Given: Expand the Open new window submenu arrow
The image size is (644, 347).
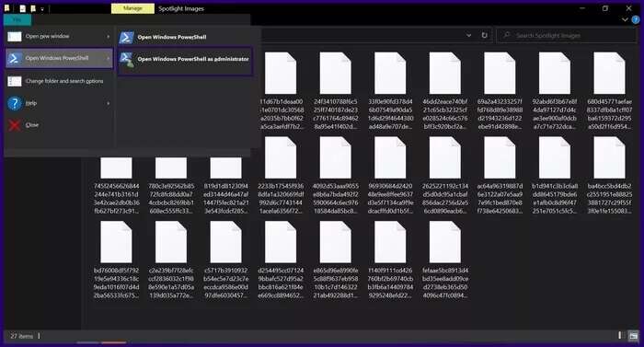Looking at the screenshot, I should pyautogui.click(x=108, y=37).
